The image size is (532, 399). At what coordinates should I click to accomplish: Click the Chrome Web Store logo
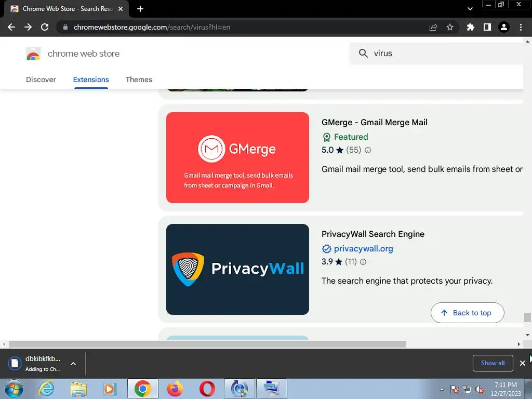click(x=33, y=54)
